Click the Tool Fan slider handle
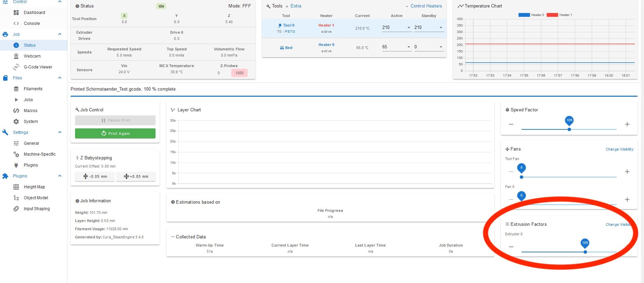Image resolution: width=644 pixels, height=283 pixels. click(521, 177)
